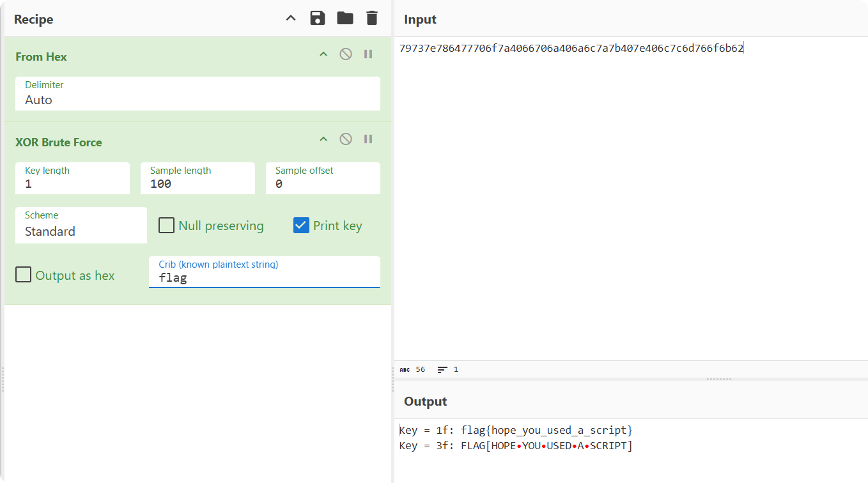Image resolution: width=868 pixels, height=483 pixels.
Task: Collapse the From Hex operation
Action: tap(323, 54)
